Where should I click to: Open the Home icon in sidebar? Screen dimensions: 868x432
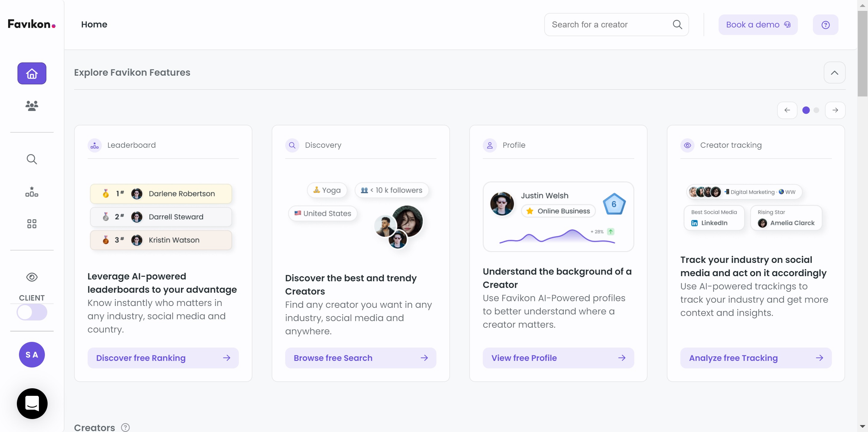click(x=32, y=73)
